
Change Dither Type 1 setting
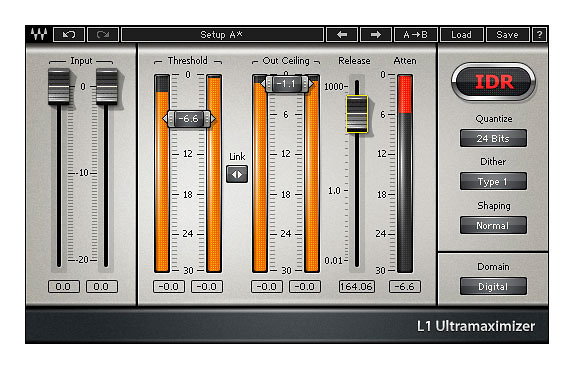(493, 181)
